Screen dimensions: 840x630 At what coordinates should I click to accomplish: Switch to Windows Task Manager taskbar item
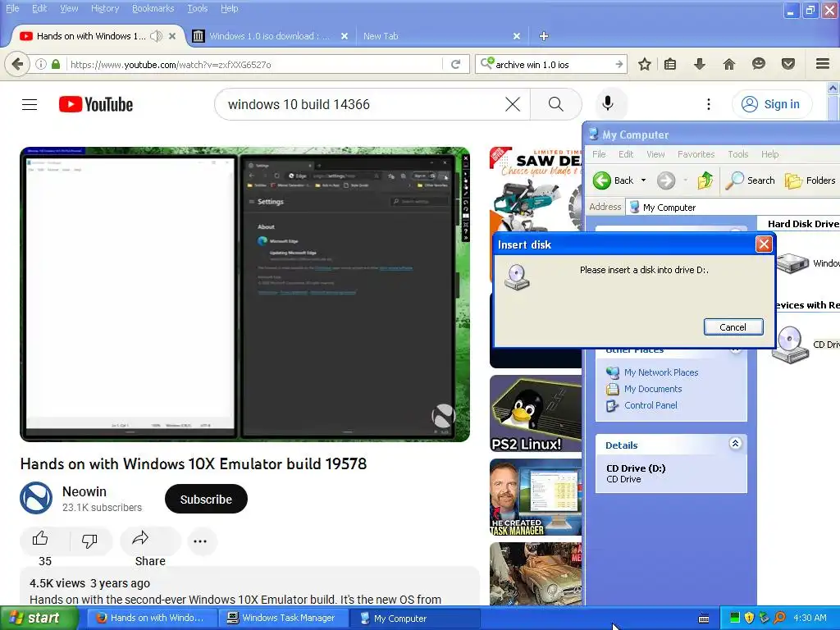(284, 619)
